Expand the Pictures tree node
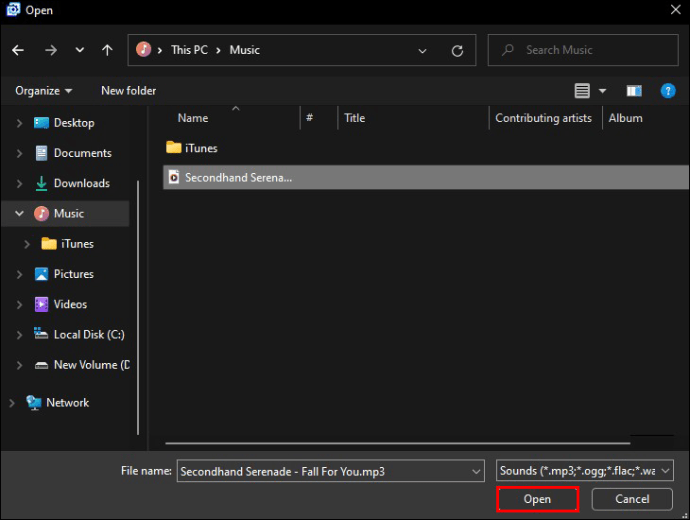Image resolution: width=690 pixels, height=520 pixels. point(19,275)
